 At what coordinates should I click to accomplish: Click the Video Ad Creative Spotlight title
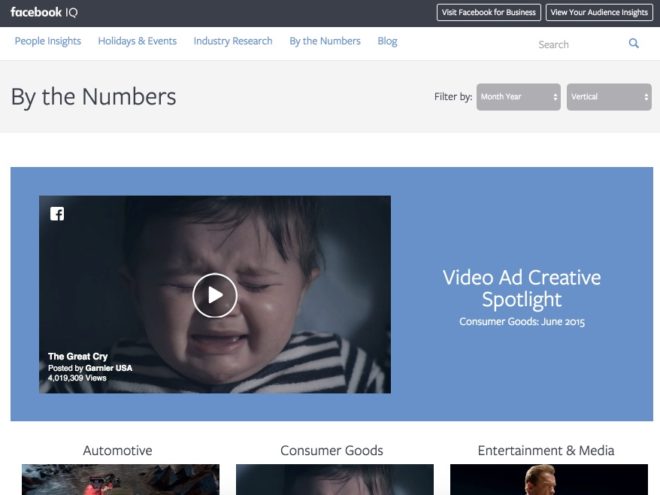click(x=522, y=288)
